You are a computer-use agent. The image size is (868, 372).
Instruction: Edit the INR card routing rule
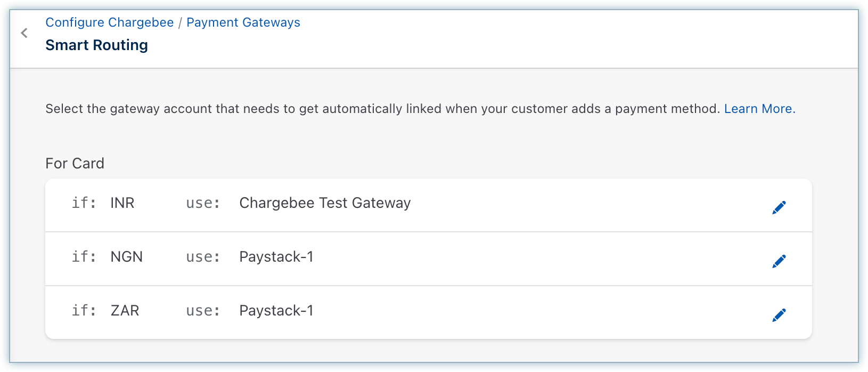coord(779,207)
